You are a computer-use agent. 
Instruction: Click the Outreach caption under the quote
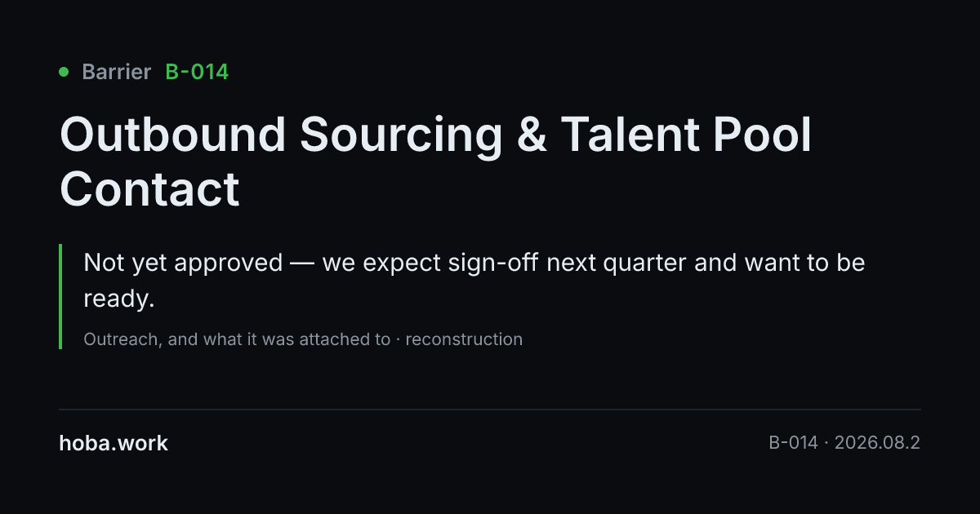point(303,339)
